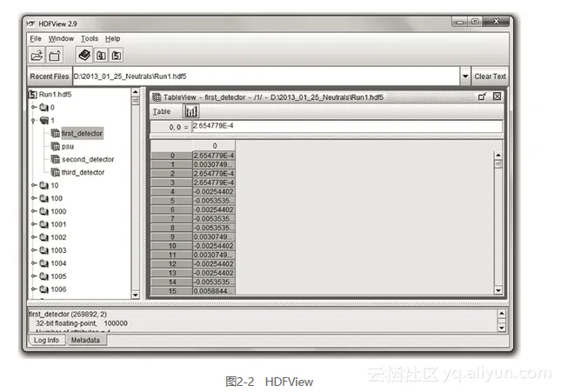
Task: Click the tree panel scroll down arrow
Action: point(135,295)
